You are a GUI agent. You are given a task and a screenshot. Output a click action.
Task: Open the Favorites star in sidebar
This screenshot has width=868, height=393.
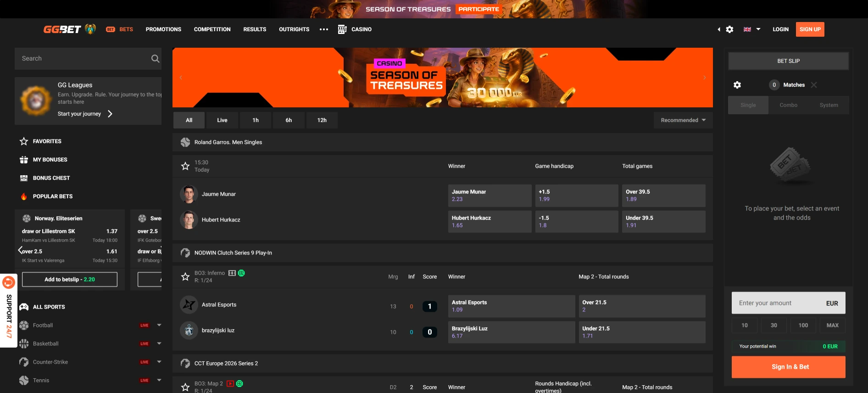(24, 141)
